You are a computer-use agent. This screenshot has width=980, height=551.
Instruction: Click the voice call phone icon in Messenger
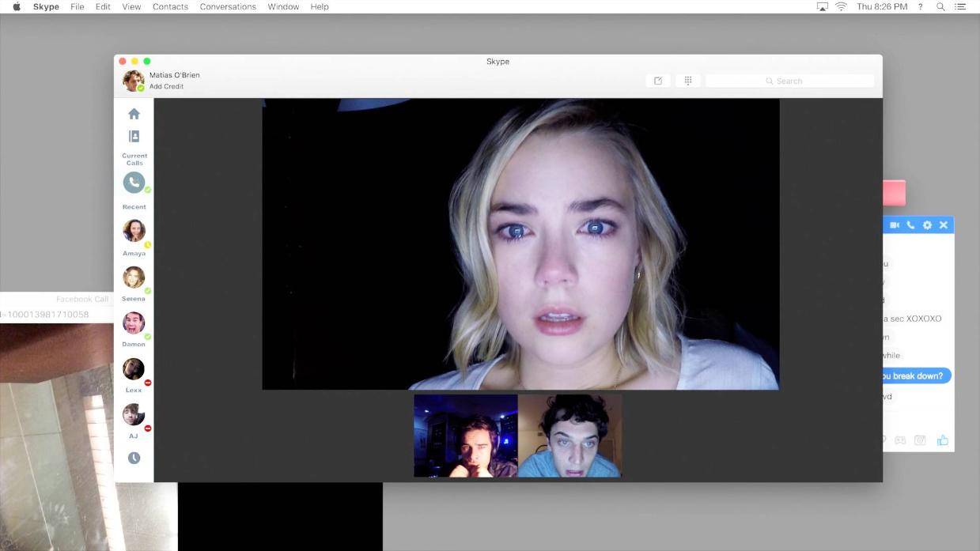tap(910, 225)
